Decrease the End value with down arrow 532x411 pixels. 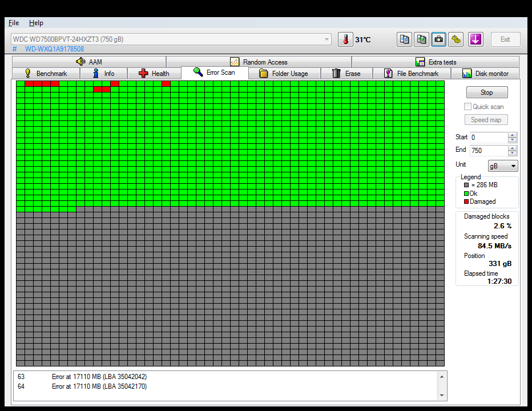point(512,153)
